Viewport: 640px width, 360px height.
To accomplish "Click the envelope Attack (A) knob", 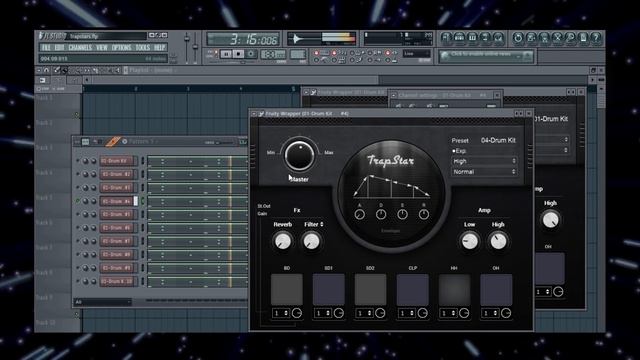I will 360,214.
